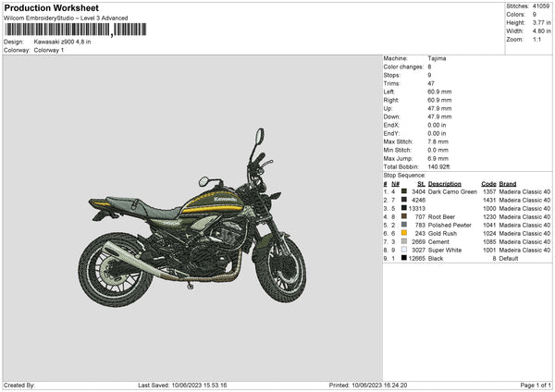Click thread code 1085

489,241
